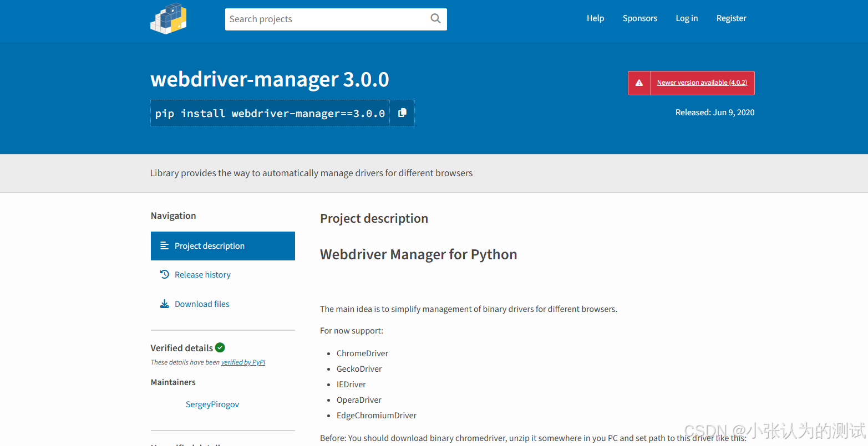This screenshot has height=446, width=868.
Task: Click the search magnifier icon
Action: (x=436, y=19)
